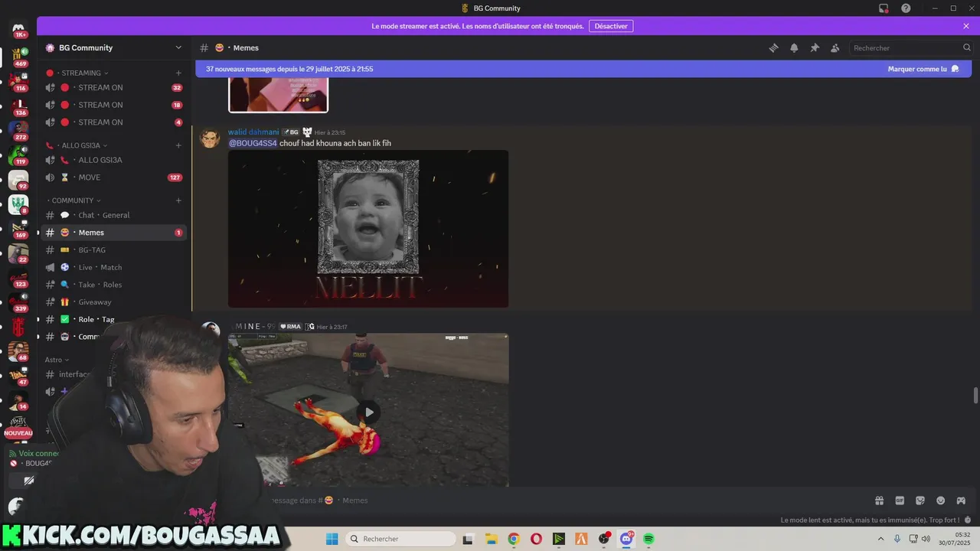Viewport: 980px width, 551px height.
Task: Open the Live · Match announcement channel
Action: click(113, 267)
